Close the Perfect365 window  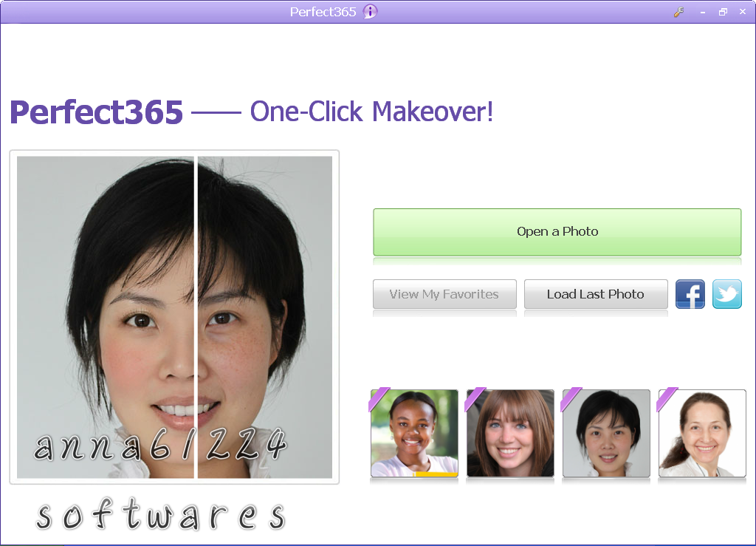(x=743, y=12)
